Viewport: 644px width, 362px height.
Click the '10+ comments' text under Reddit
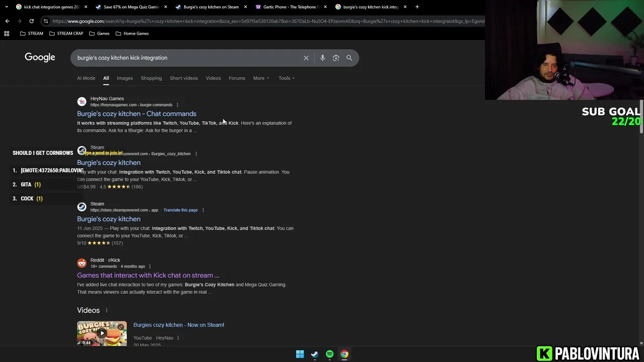[x=104, y=266]
